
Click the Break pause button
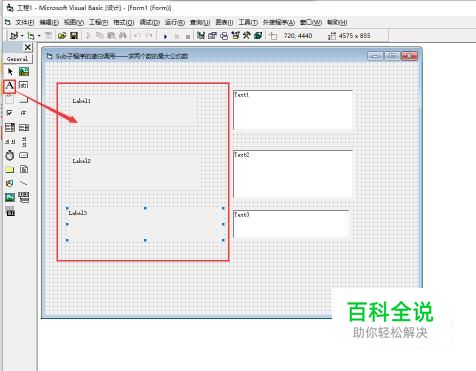point(177,36)
